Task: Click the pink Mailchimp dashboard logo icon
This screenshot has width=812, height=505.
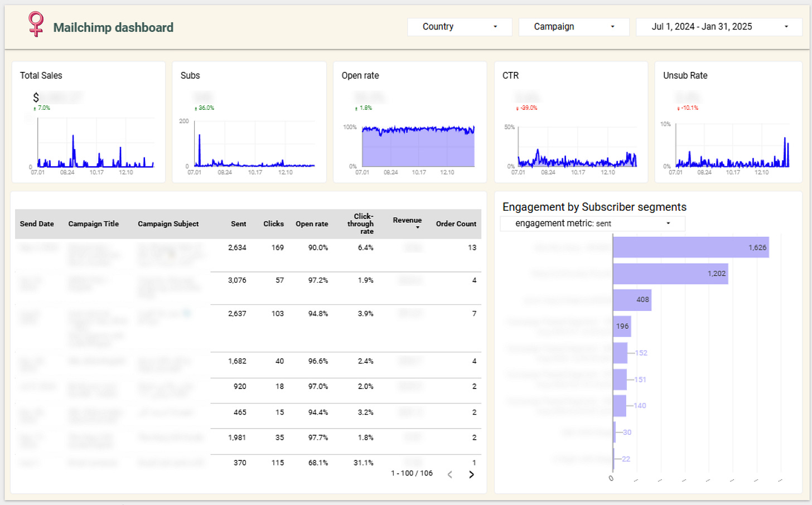Action: click(36, 24)
